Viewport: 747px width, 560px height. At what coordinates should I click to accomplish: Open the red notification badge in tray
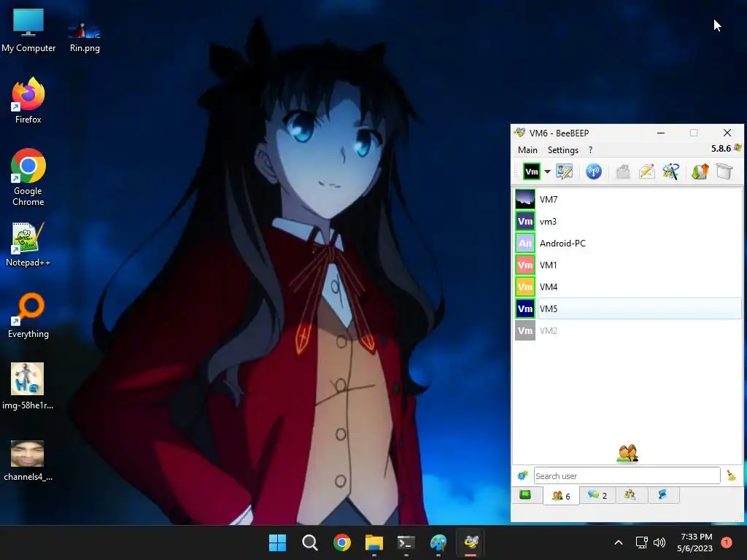727,542
